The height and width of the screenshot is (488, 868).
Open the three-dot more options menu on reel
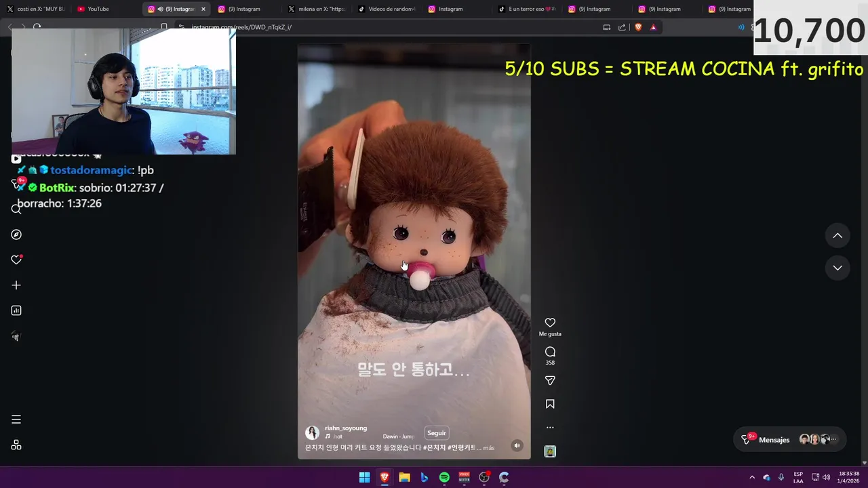pos(550,428)
